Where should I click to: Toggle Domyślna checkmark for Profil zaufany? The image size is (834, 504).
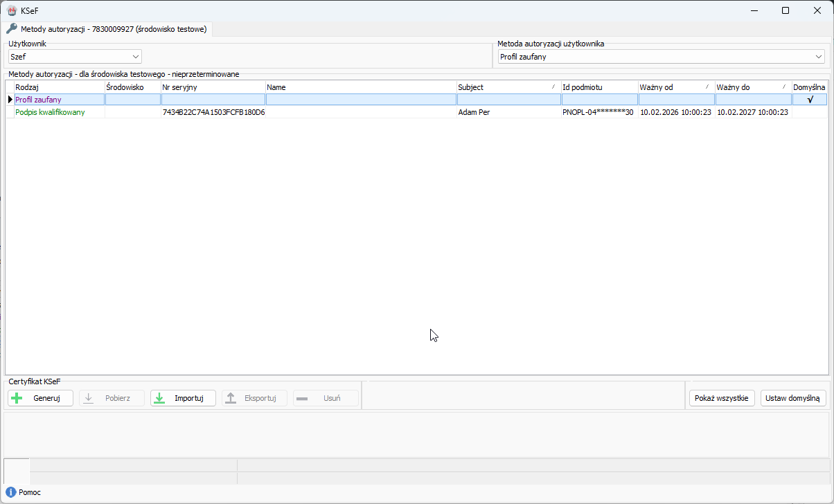(x=810, y=100)
